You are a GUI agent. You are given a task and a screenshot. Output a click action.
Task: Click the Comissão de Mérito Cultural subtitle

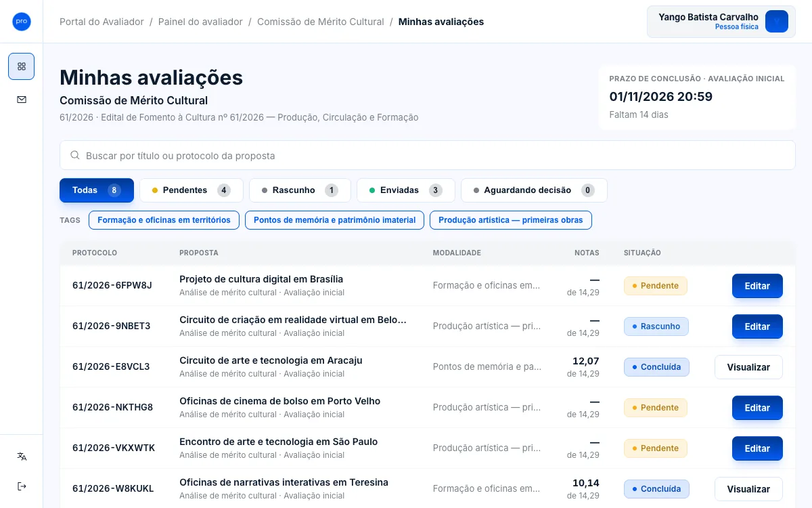pyautogui.click(x=134, y=100)
